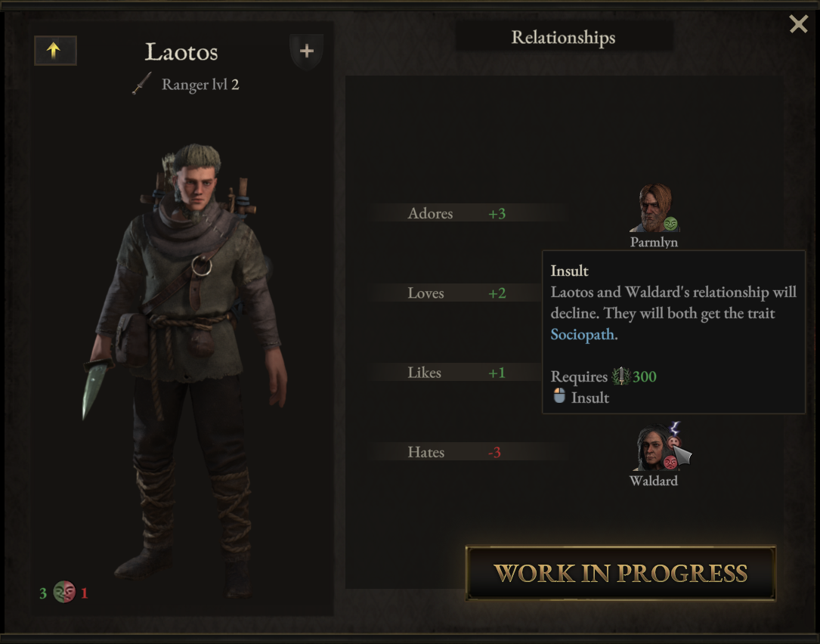
Task: Select the Loves +2 relationship row
Action: coord(456,293)
